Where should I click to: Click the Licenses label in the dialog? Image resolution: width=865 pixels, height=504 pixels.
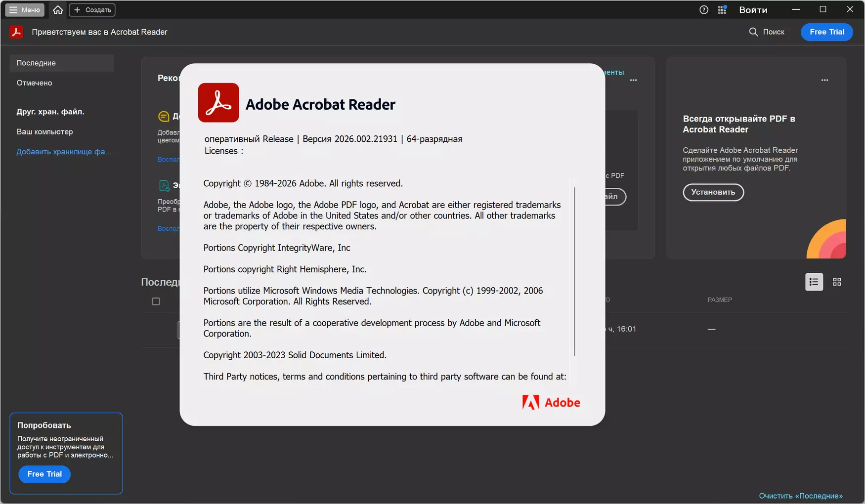pyautogui.click(x=224, y=151)
